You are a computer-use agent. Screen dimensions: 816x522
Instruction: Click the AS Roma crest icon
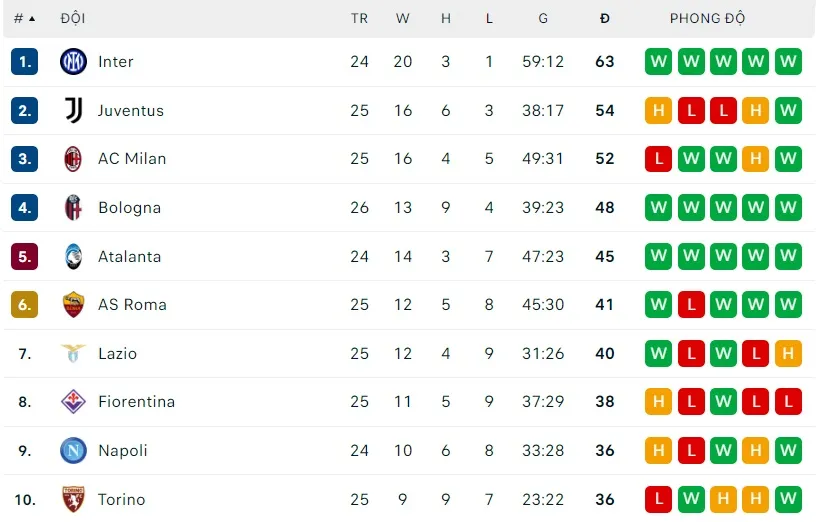(73, 305)
